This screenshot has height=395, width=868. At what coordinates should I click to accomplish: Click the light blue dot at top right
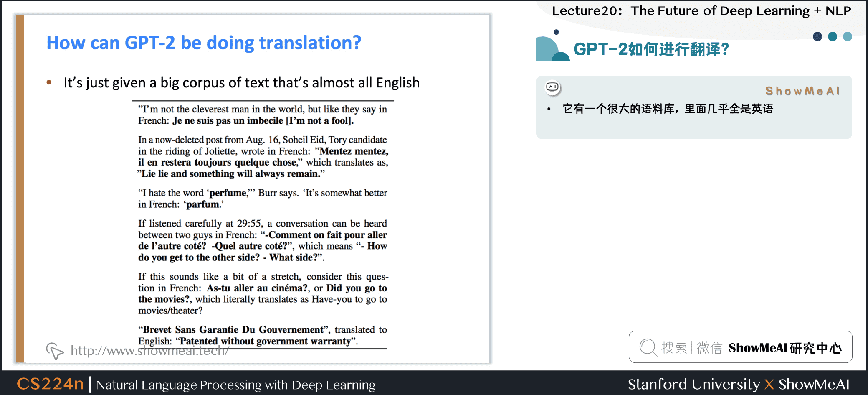(x=848, y=37)
